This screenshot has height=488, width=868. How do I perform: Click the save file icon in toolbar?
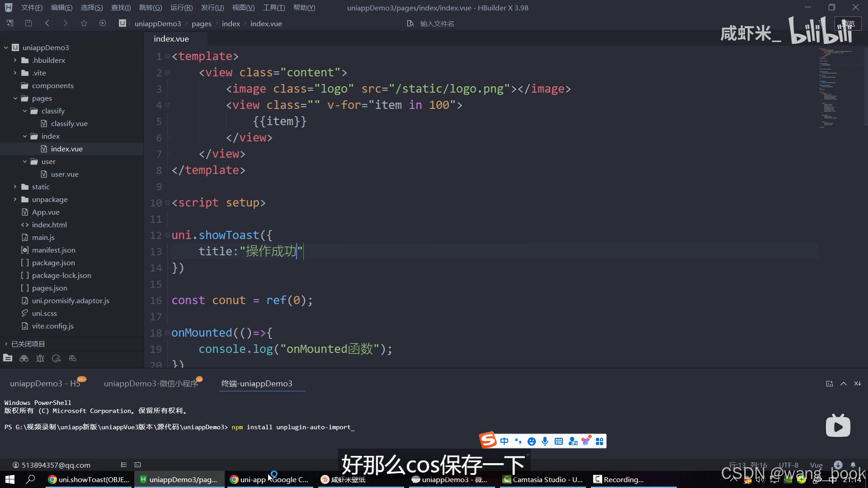[x=28, y=23]
